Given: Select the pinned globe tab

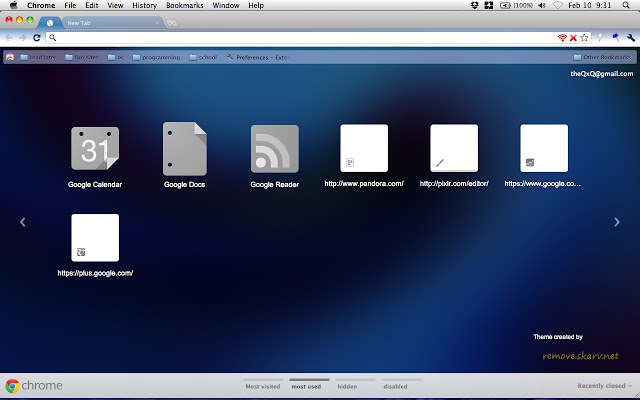Looking at the screenshot, I should pos(50,23).
